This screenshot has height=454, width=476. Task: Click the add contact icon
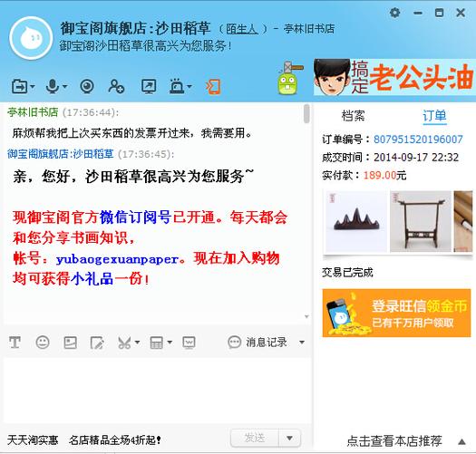pyautogui.click(x=116, y=86)
